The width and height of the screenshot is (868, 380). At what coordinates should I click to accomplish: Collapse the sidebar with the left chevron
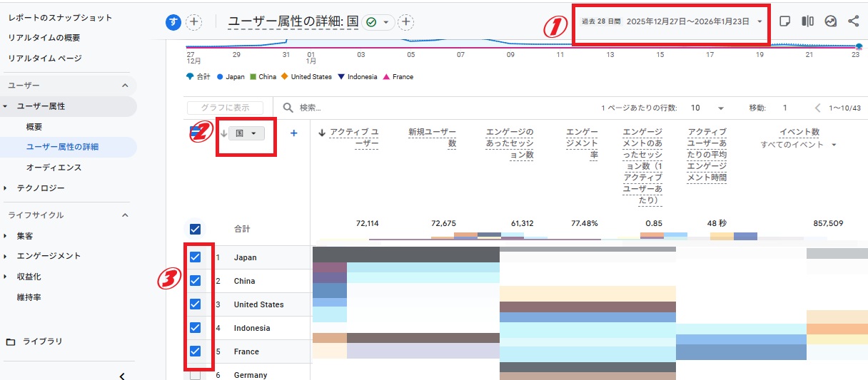122,376
